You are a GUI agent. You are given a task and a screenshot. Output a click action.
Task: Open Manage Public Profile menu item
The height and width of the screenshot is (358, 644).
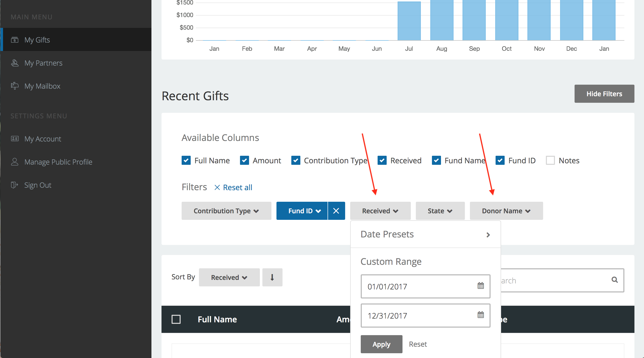pos(58,162)
